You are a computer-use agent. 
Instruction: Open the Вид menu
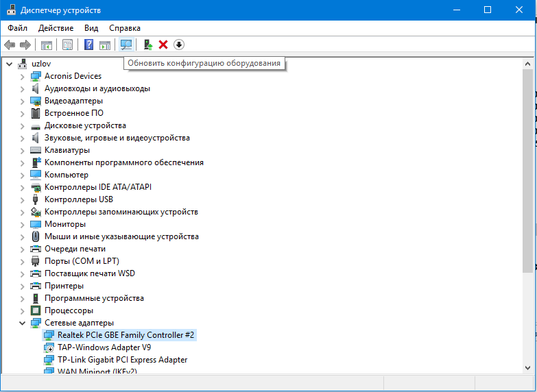(x=91, y=28)
